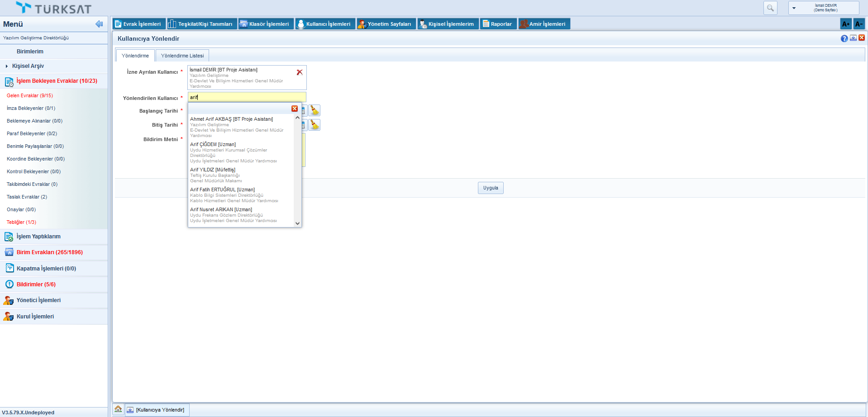This screenshot has width=868, height=417.
Task: Open the Gelen Evraklar (9/15) link
Action: click(x=30, y=95)
